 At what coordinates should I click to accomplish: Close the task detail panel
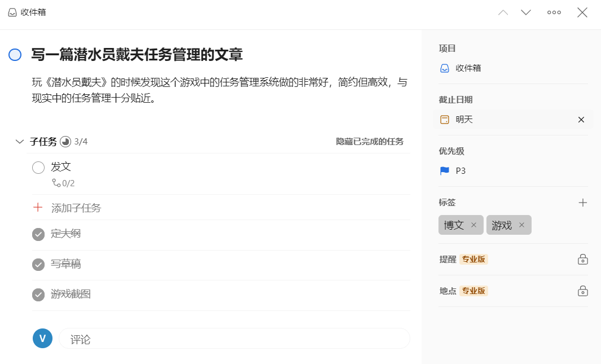point(582,12)
